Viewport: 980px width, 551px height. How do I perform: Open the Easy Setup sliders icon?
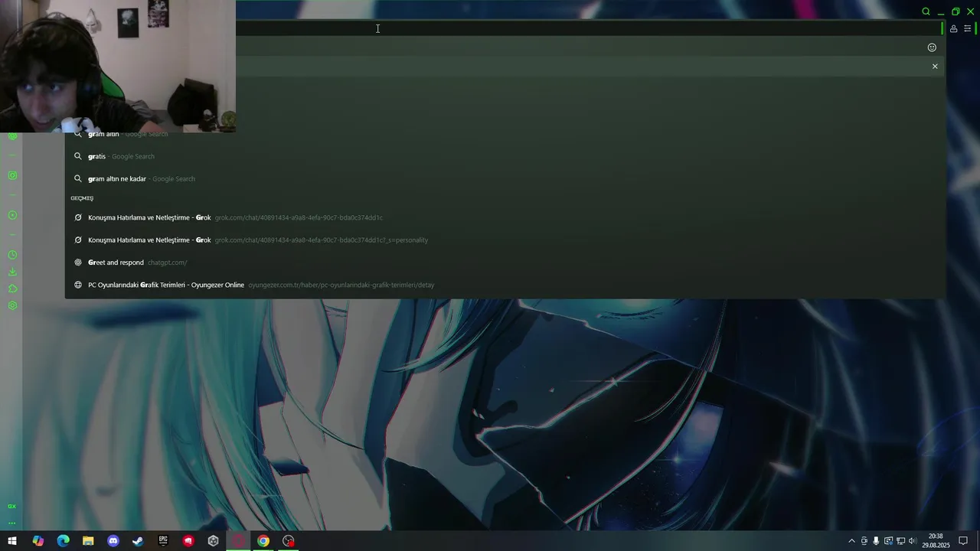pos(967,29)
